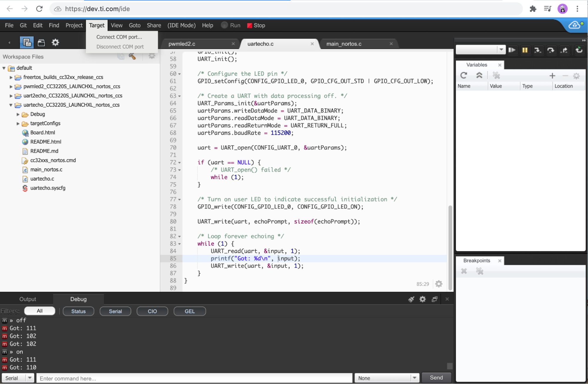
Task: Click the Restart debug icon
Action: (579, 50)
